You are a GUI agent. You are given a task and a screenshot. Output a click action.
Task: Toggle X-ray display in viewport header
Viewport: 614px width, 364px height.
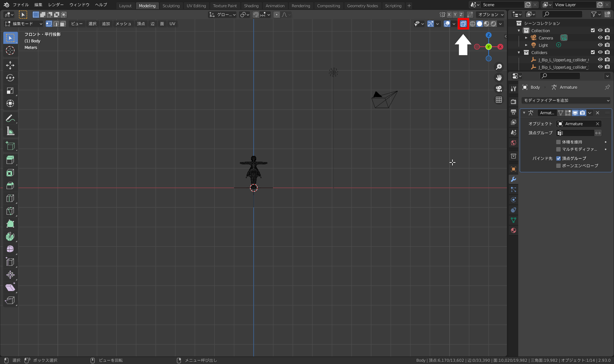pyautogui.click(x=463, y=24)
